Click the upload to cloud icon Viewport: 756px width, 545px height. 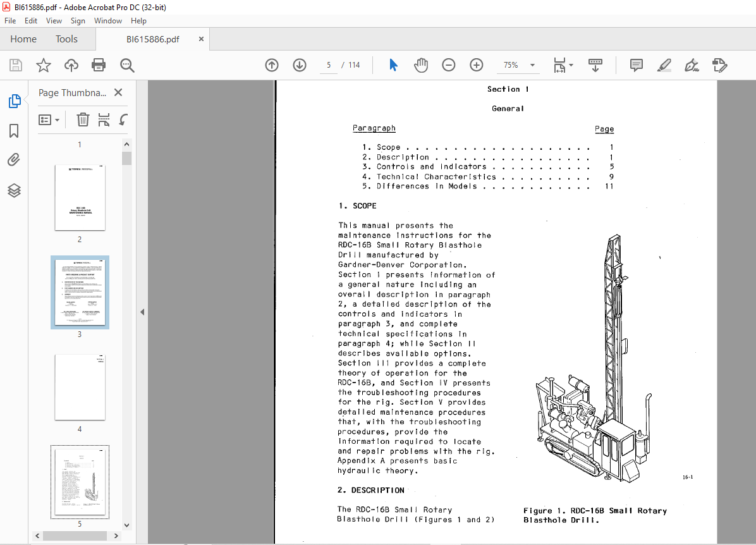coord(71,65)
